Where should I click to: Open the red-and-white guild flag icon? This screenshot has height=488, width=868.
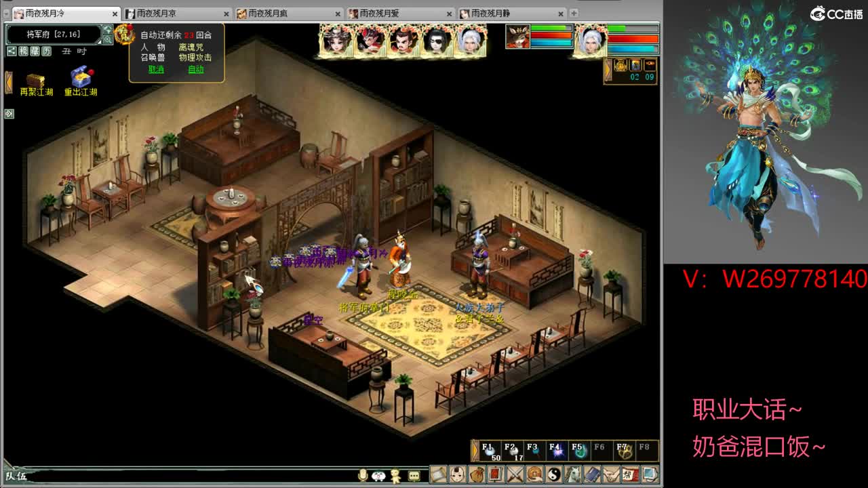(x=631, y=474)
